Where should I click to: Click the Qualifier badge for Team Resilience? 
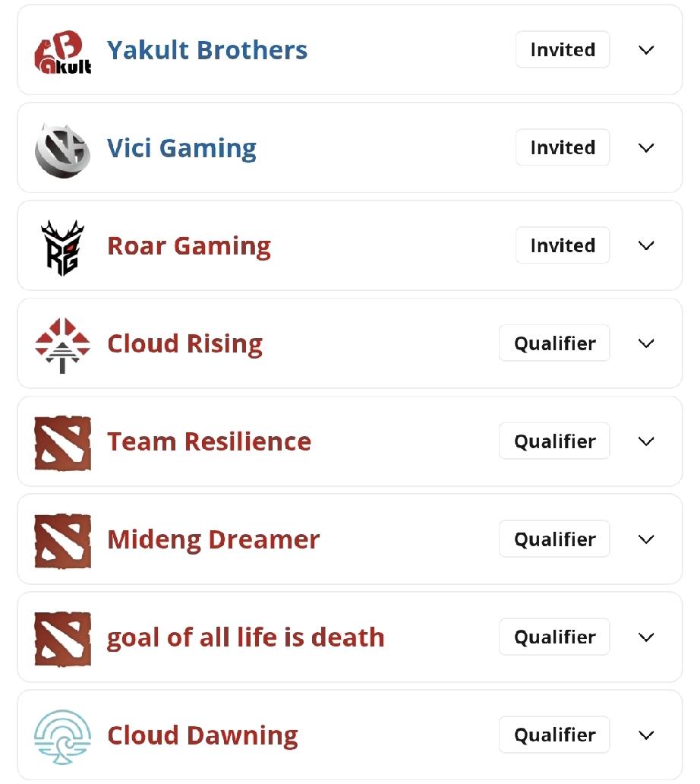554,441
